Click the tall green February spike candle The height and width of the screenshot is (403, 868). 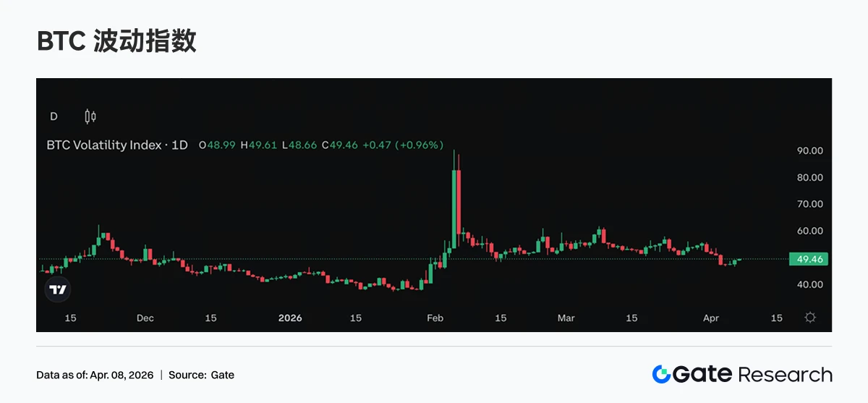tap(454, 203)
